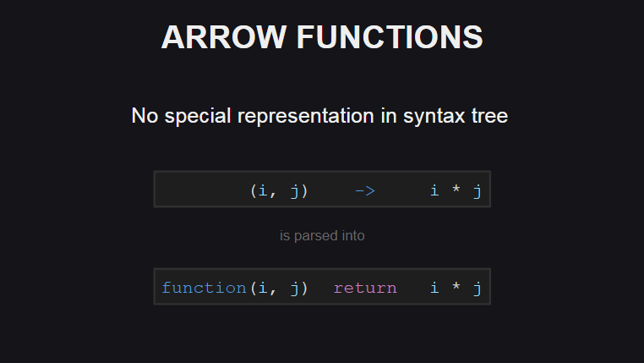644x363 pixels.
Task: Click the last 'j' in bottom code box
Action: tap(477, 288)
